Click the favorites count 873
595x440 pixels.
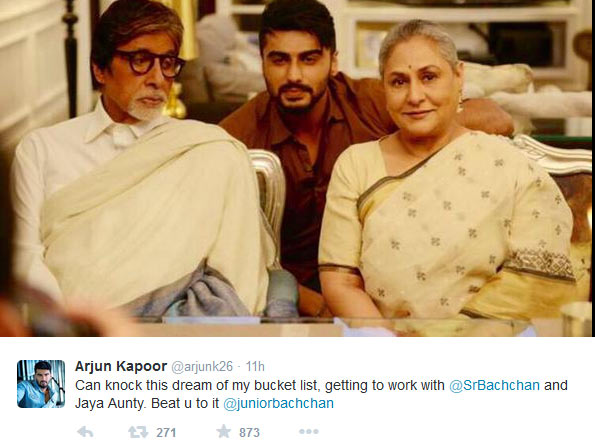click(x=249, y=432)
